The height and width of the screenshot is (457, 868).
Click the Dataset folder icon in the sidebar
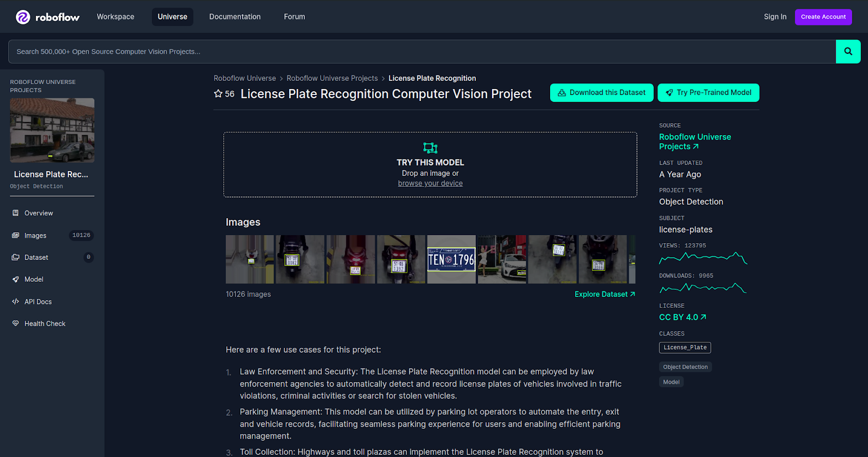(16, 257)
